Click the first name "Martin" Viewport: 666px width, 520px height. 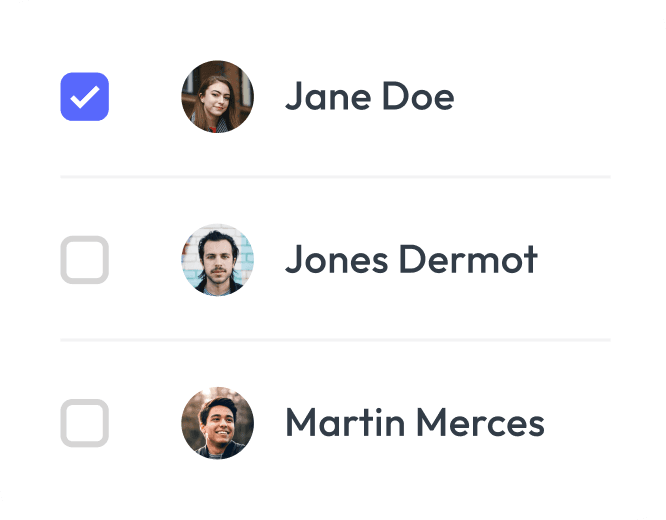(x=345, y=423)
